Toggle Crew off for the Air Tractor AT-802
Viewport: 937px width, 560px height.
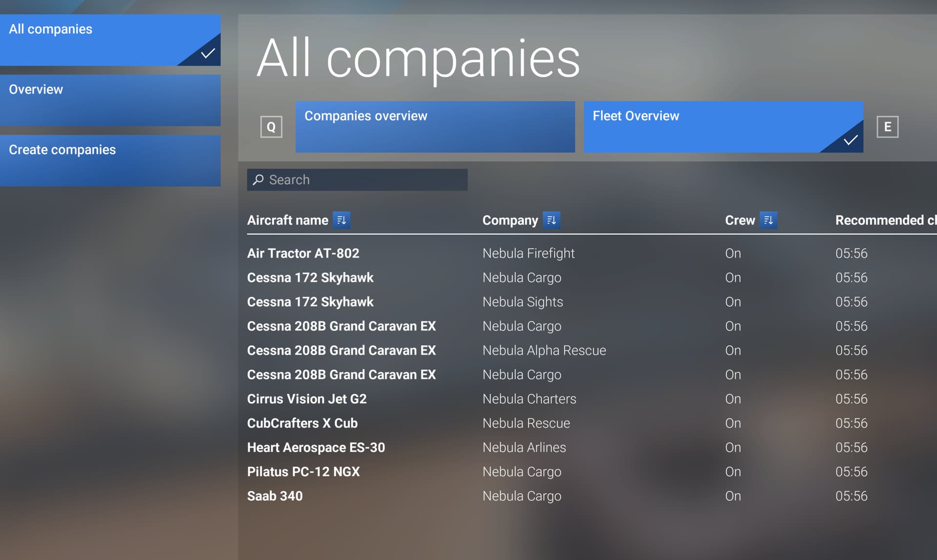(733, 253)
